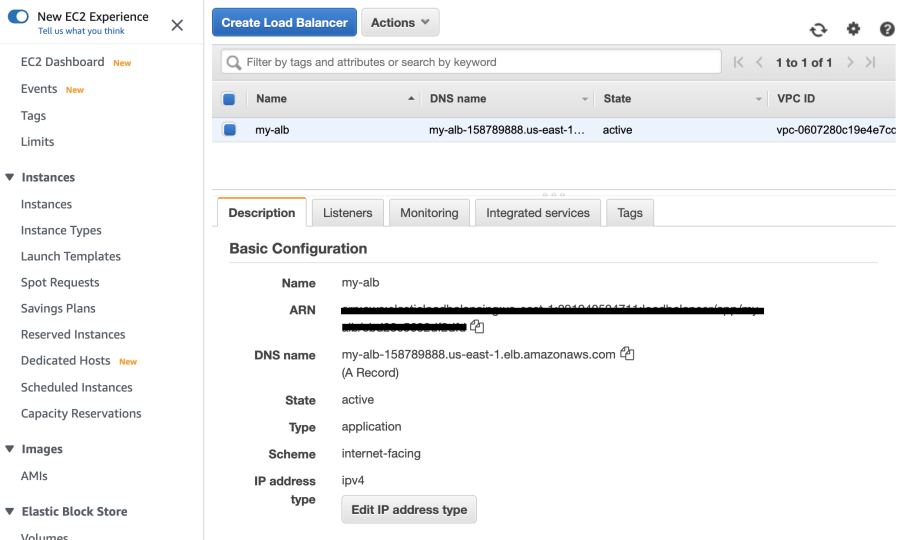Open State column sort arrow
Image resolution: width=900 pixels, height=540 pixels.
click(758, 99)
